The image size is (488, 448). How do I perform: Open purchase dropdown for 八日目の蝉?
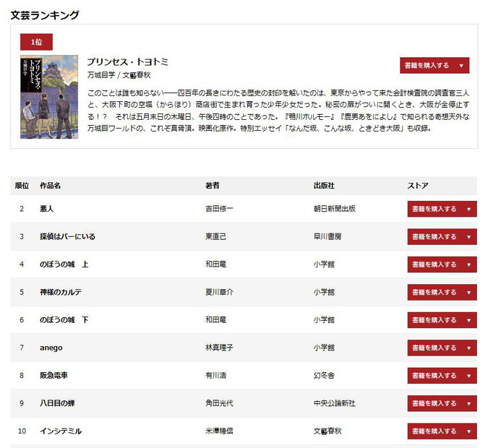442,403
